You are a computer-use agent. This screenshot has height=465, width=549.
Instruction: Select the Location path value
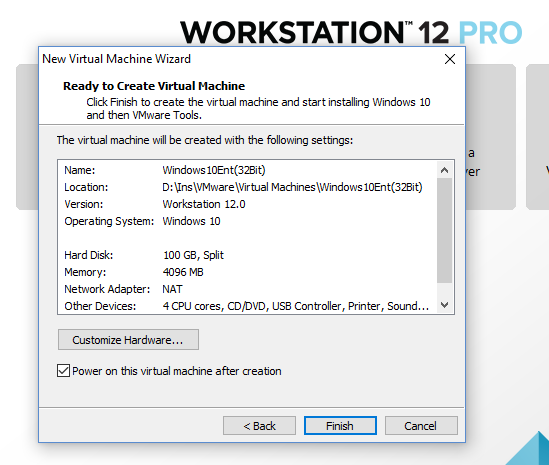point(292,187)
